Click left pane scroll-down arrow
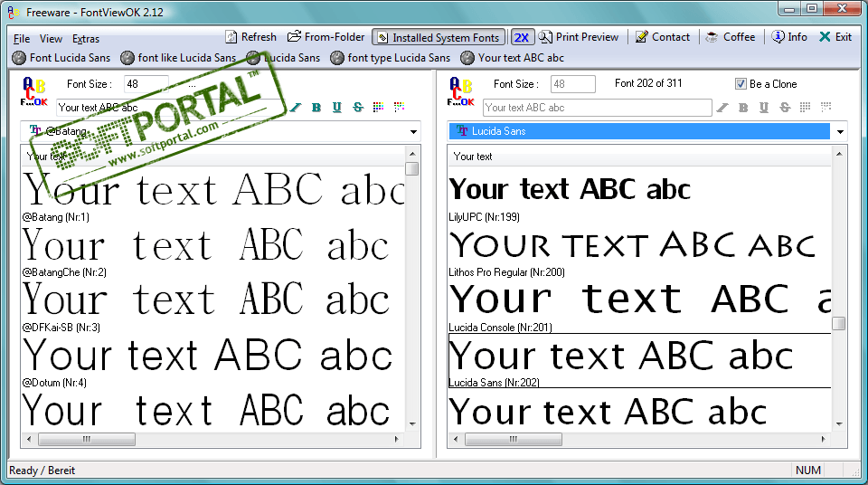The height and width of the screenshot is (485, 868). click(x=412, y=424)
